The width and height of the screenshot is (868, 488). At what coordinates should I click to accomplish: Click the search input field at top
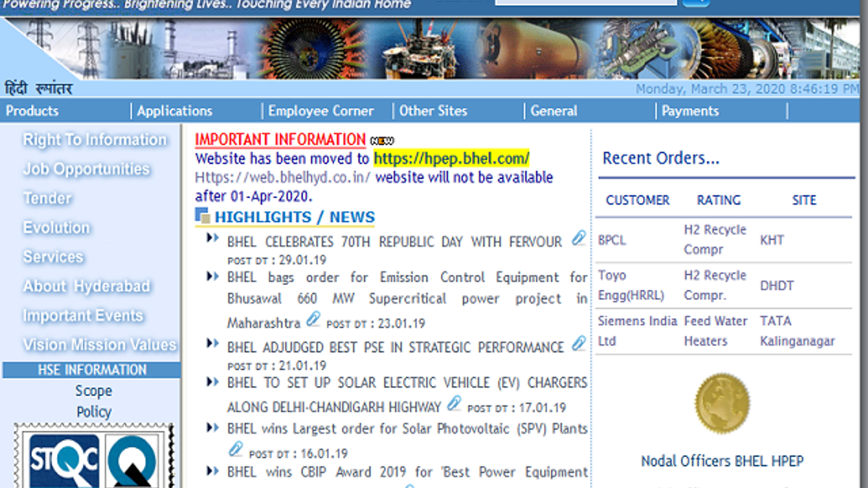[586, 2]
